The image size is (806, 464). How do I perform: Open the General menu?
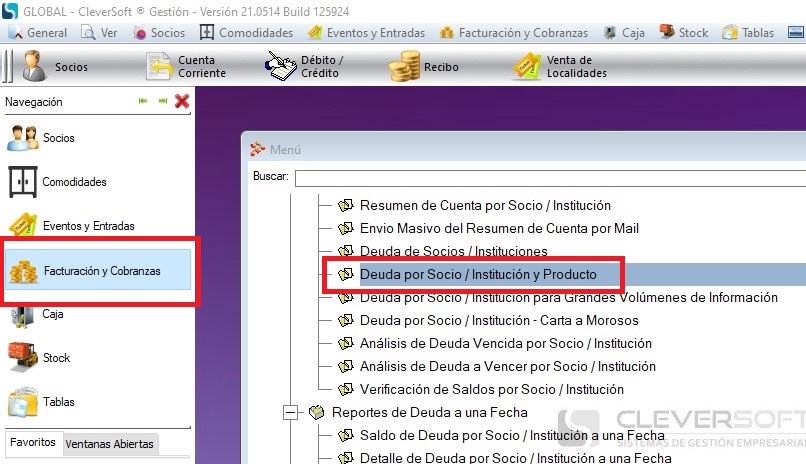pyautogui.click(x=39, y=32)
